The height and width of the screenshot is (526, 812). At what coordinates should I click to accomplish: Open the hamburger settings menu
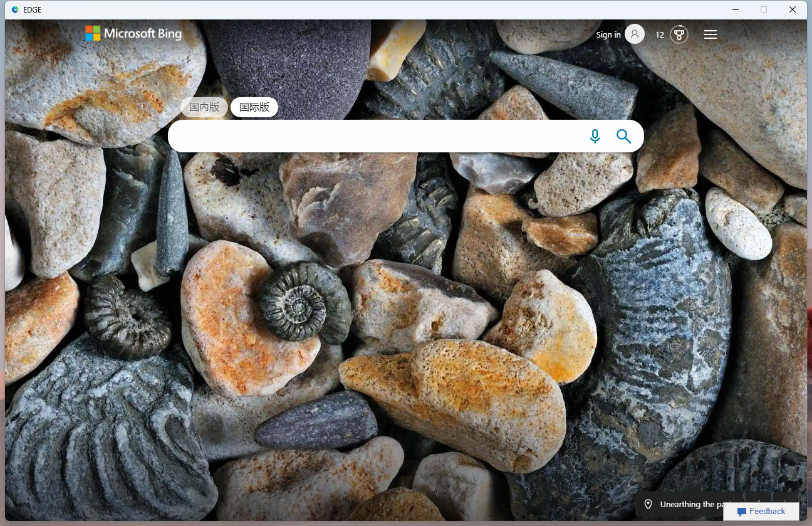[x=710, y=34]
